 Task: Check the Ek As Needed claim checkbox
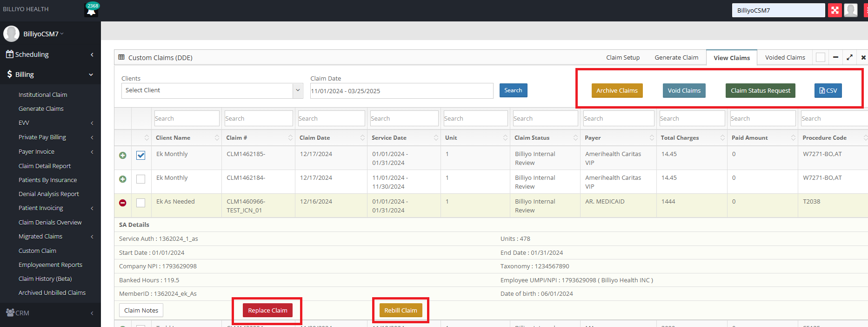click(x=140, y=203)
